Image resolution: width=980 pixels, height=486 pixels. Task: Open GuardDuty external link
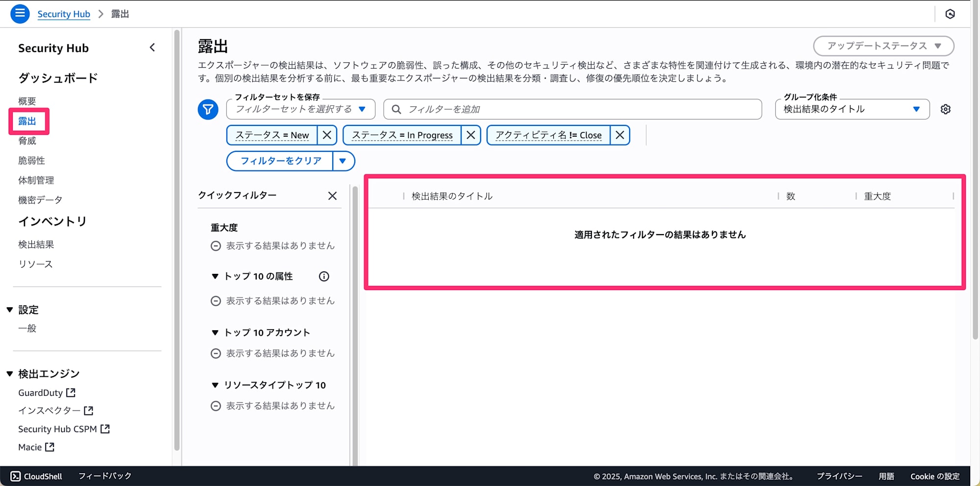click(x=47, y=392)
